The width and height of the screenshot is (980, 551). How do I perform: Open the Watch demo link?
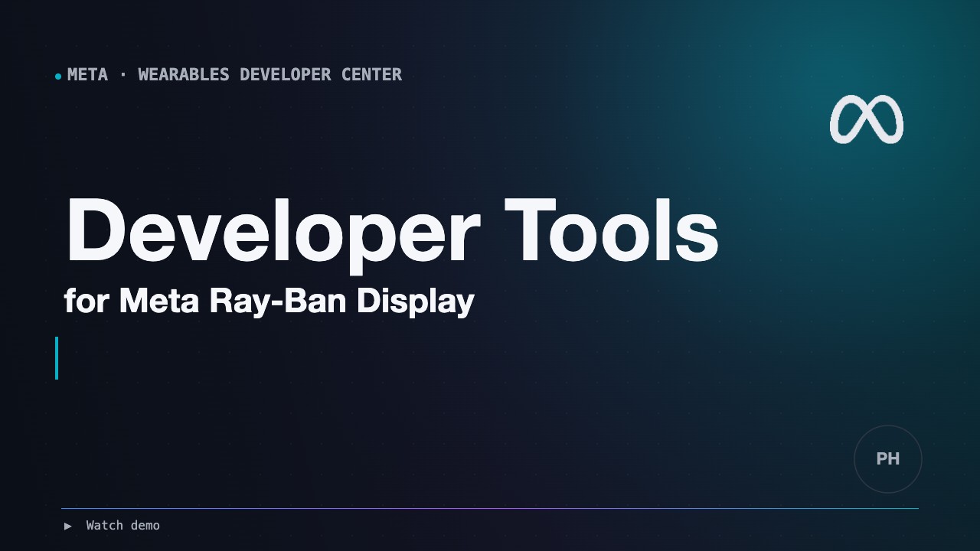pos(122,526)
